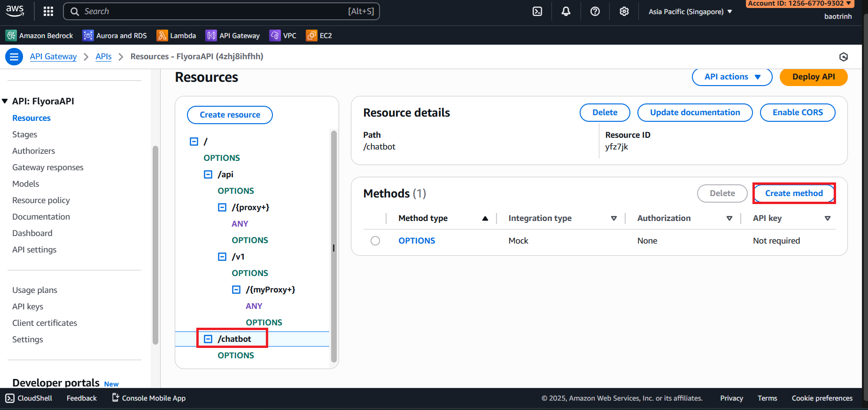The image size is (868, 410).
Task: Click the Create method button
Action: tap(794, 193)
